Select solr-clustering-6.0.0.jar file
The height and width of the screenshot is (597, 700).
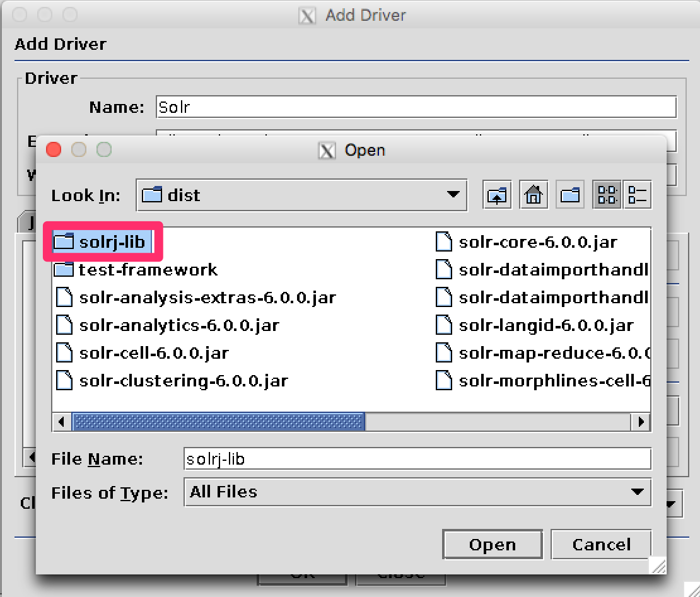pos(183,381)
